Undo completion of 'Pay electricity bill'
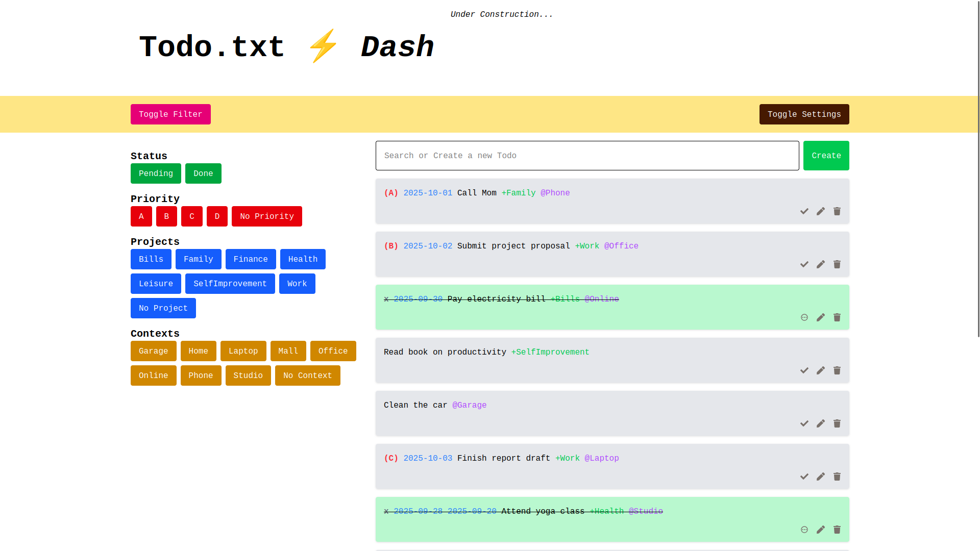The image size is (980, 551). pos(804,317)
